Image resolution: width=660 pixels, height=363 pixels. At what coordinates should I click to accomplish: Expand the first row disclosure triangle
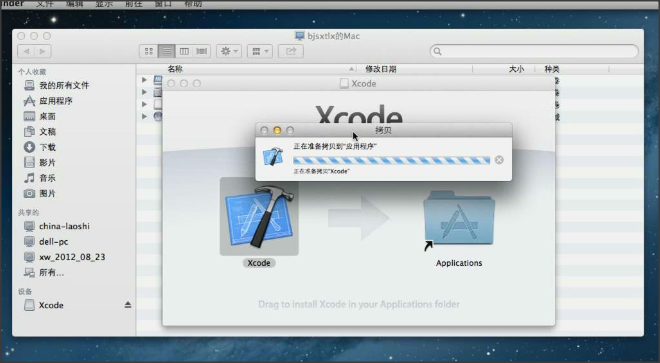click(144, 80)
